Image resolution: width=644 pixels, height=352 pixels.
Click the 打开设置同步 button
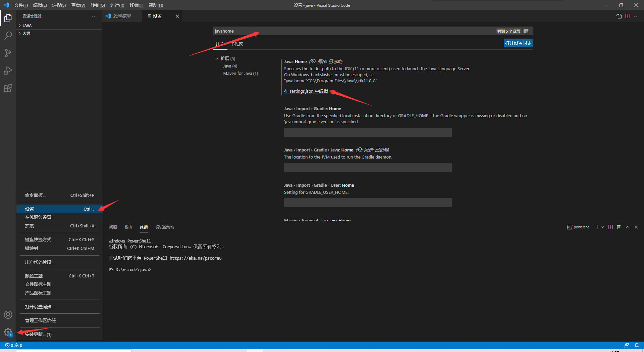point(518,43)
